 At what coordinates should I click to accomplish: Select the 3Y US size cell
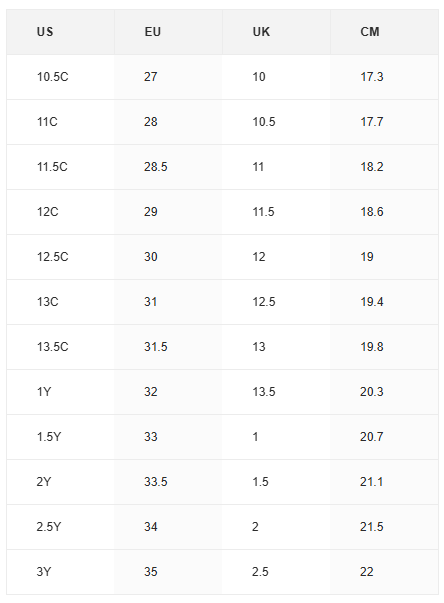point(60,572)
